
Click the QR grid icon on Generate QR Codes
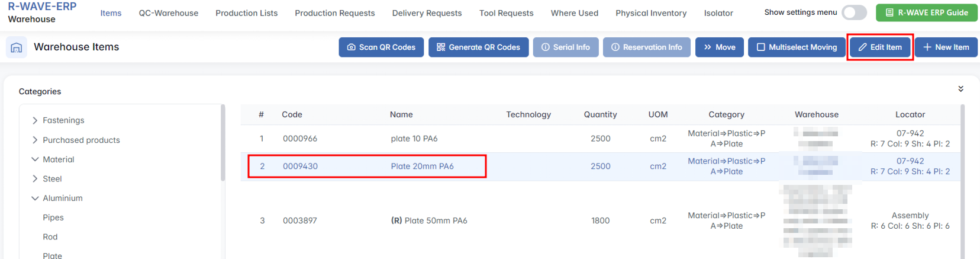click(441, 47)
